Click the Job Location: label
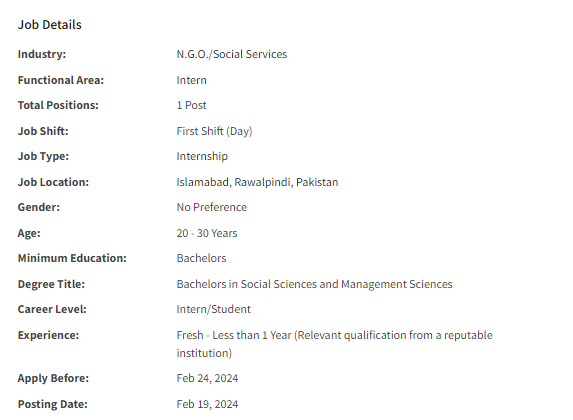The image size is (573, 420). (53, 182)
